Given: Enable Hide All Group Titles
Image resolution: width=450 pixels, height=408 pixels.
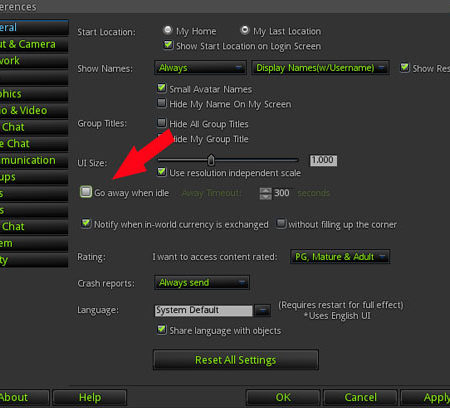Looking at the screenshot, I should click(x=162, y=123).
